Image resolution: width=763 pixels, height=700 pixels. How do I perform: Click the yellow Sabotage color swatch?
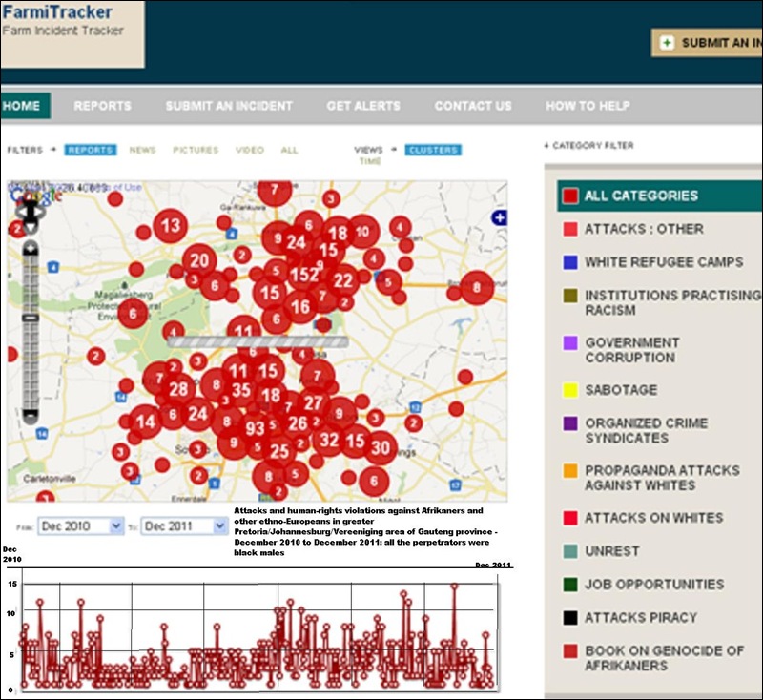570,390
